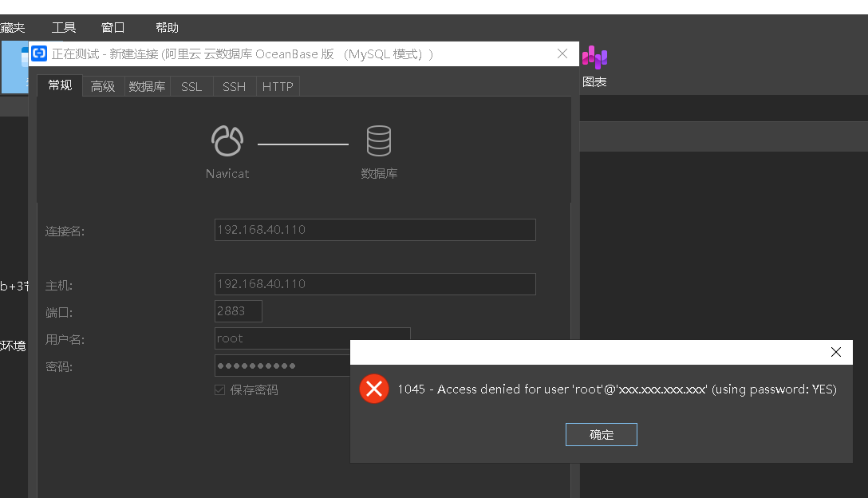Close the 1045 error message popup

pos(835,352)
